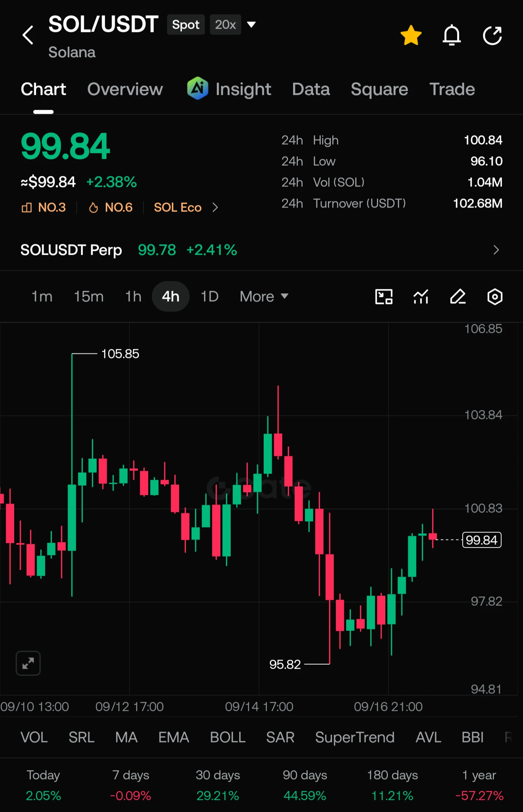Tap the current price label 99.84 on axis
The image size is (523, 812).
tap(482, 540)
